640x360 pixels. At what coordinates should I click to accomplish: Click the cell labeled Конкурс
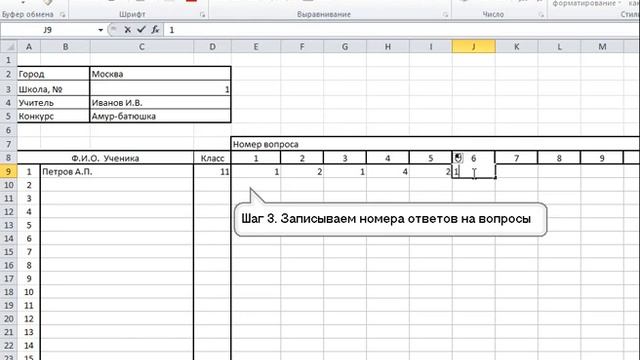coord(53,116)
